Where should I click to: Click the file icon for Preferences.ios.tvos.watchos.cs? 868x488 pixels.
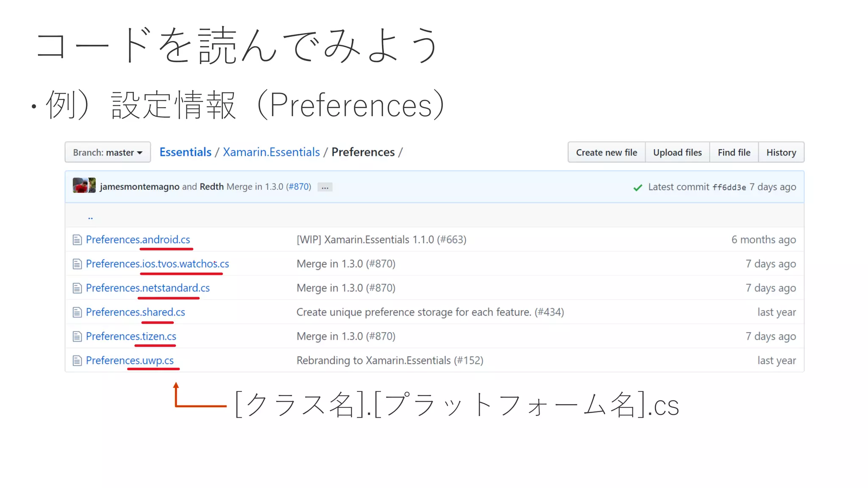(x=77, y=264)
